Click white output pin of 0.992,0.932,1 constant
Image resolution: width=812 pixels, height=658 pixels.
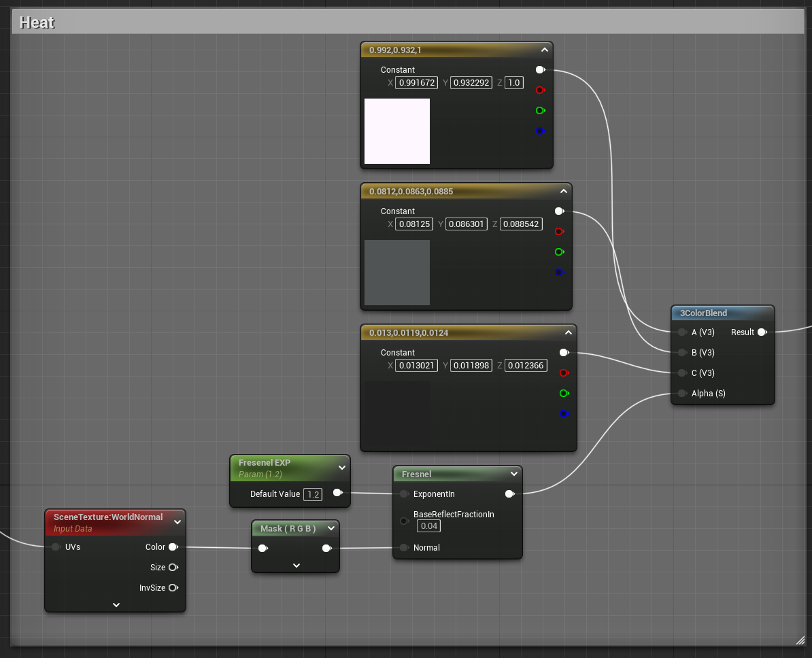pyautogui.click(x=540, y=69)
